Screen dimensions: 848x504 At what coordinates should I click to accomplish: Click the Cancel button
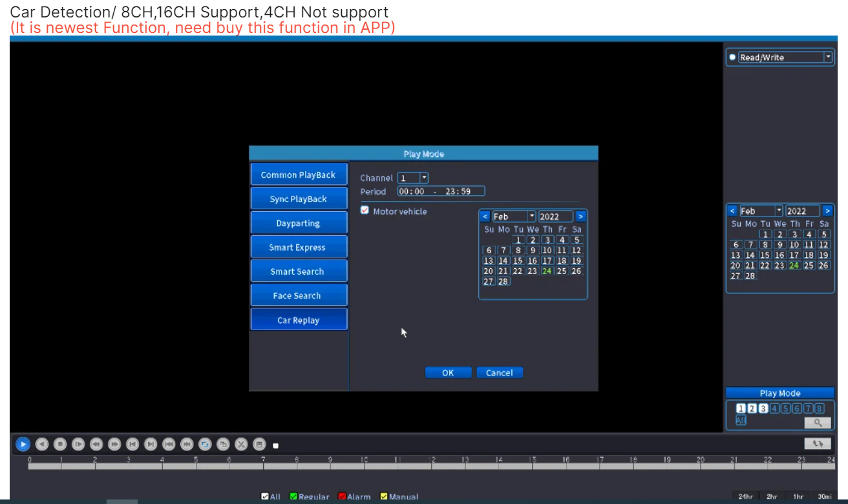(499, 373)
